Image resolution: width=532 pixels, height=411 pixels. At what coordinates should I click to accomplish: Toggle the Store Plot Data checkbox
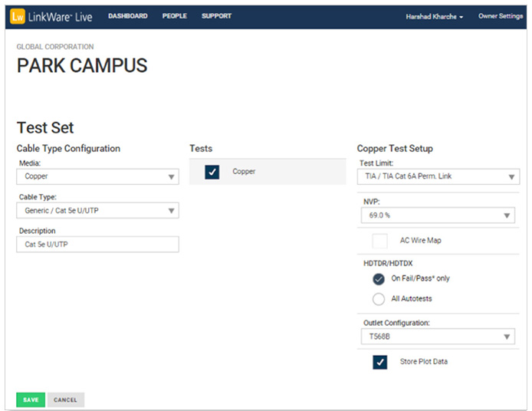(379, 362)
